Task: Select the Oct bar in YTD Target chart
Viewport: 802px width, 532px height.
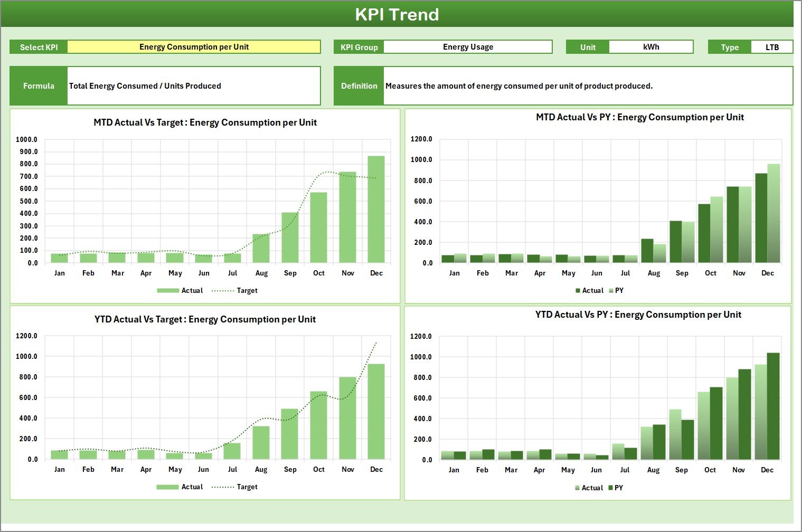Action: click(x=318, y=425)
